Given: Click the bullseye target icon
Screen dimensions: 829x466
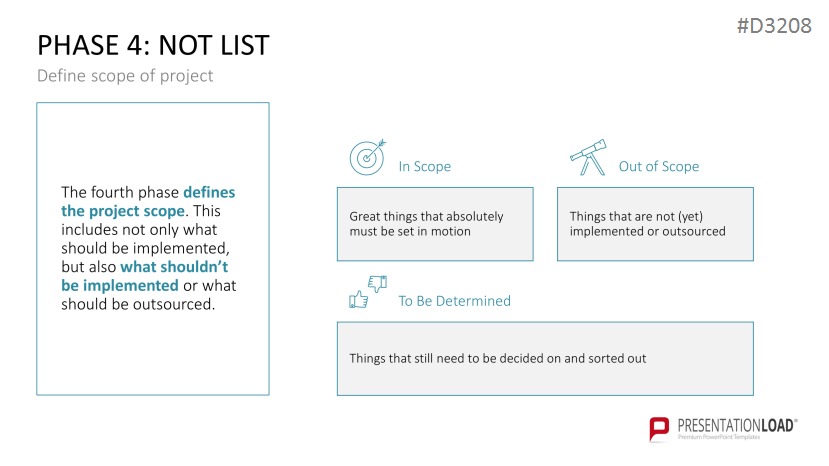Looking at the screenshot, I should tap(366, 157).
